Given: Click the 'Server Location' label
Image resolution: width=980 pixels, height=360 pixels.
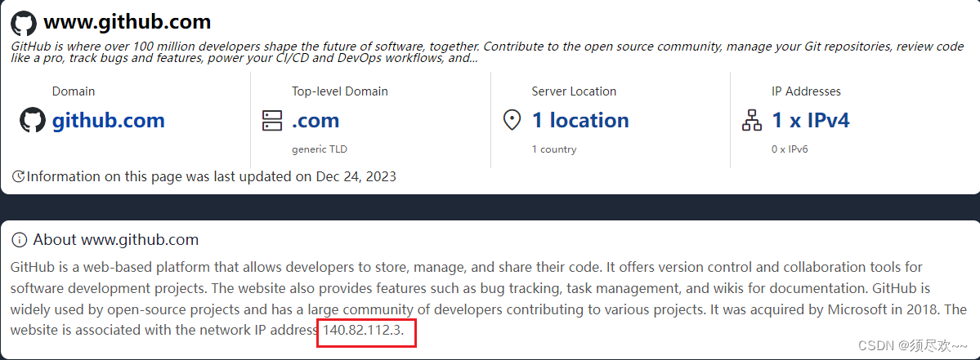Looking at the screenshot, I should pyautogui.click(x=574, y=91).
